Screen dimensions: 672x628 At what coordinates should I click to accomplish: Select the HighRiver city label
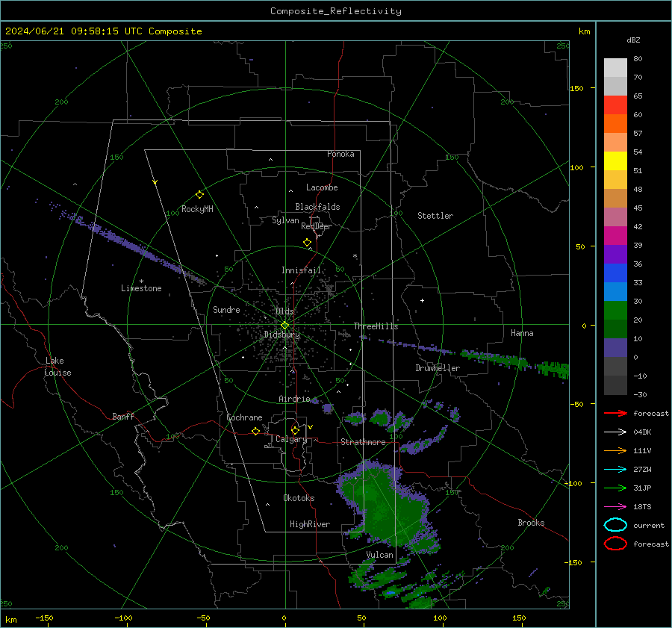point(310,524)
